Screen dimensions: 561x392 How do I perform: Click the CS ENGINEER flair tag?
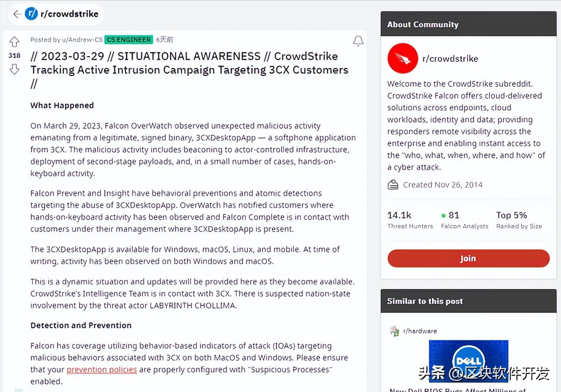tap(128, 39)
